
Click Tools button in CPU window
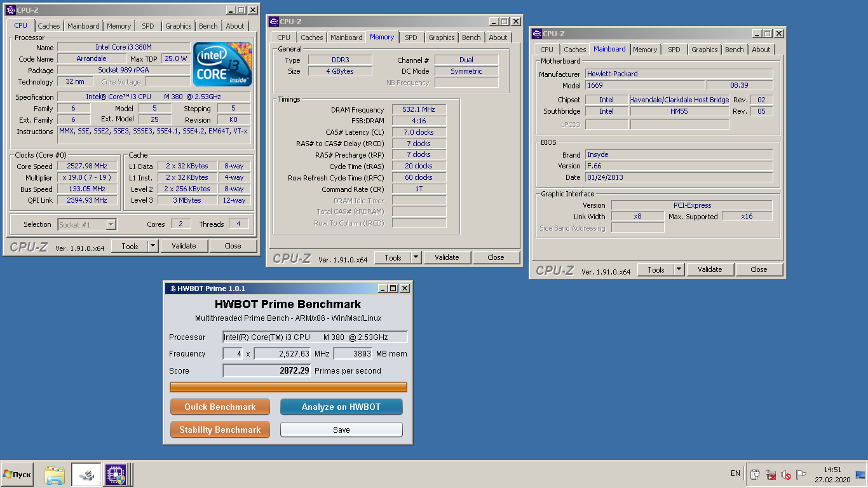[x=130, y=246]
